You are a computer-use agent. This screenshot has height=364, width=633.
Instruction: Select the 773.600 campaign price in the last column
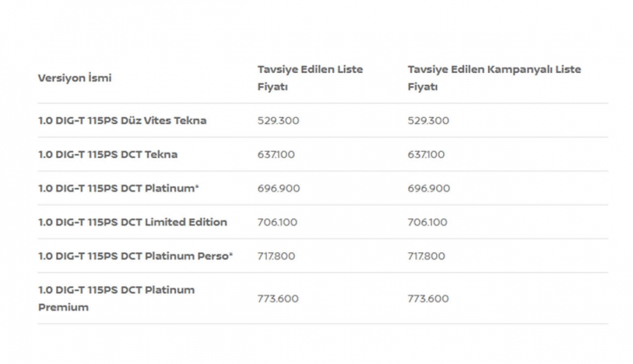(x=428, y=298)
